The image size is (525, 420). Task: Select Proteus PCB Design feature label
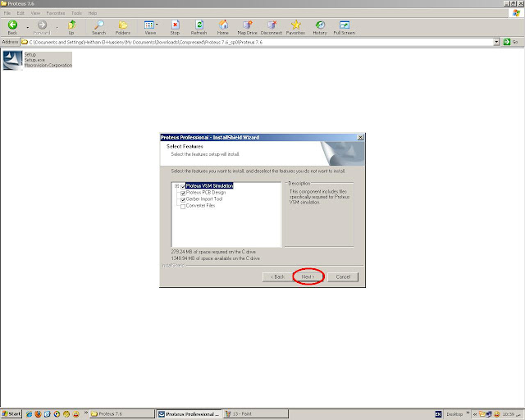(x=206, y=193)
